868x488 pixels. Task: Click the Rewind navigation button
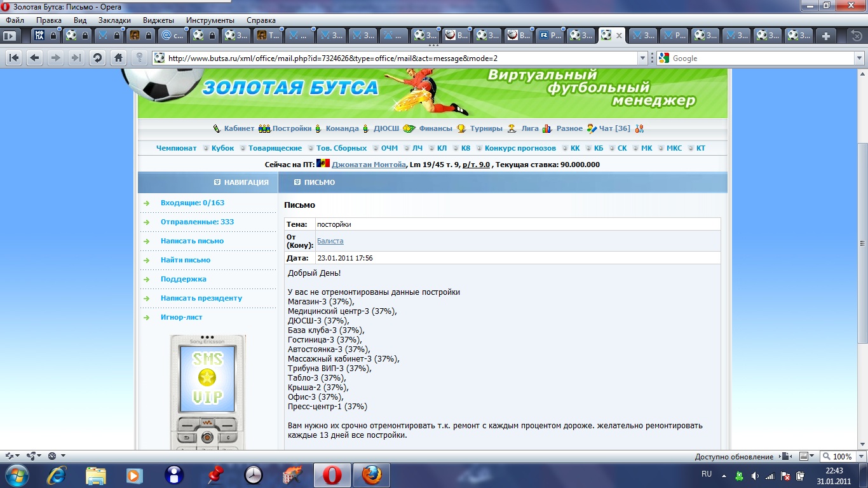pyautogui.click(x=14, y=58)
